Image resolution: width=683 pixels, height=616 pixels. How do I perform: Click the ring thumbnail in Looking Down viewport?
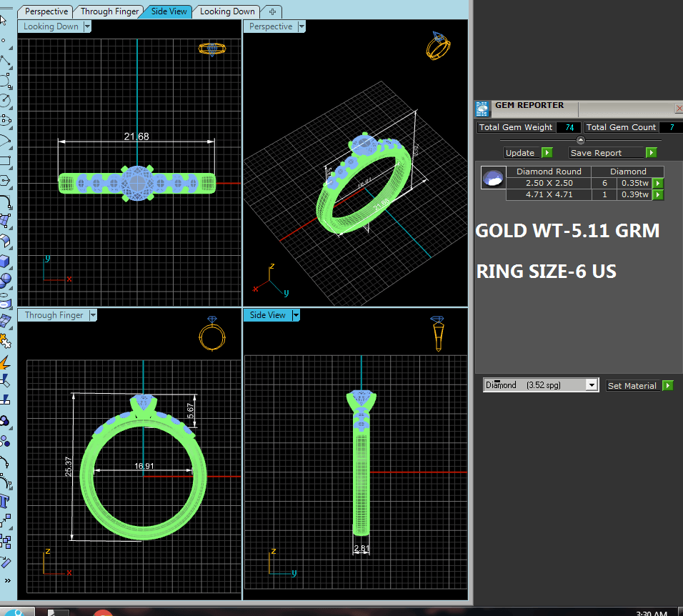(212, 49)
